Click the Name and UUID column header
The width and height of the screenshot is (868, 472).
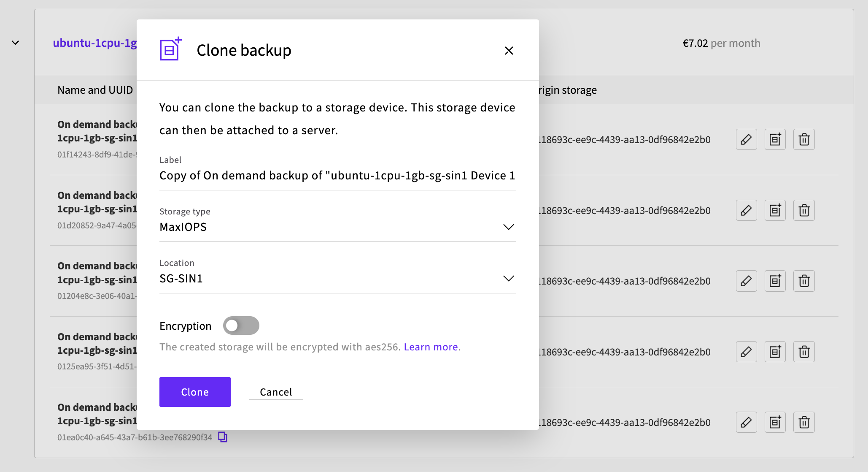(95, 90)
